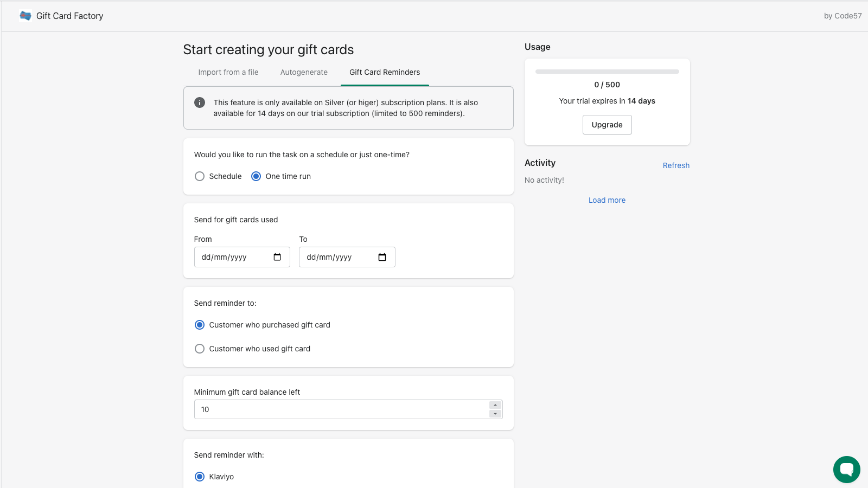Increase minimum balance with up arrow
This screenshot has width=868, height=488.
click(x=495, y=405)
